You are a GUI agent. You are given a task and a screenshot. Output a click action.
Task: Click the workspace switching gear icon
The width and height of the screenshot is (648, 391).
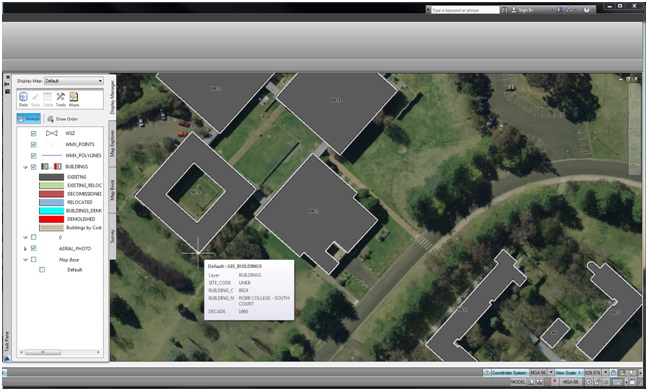[589, 381]
